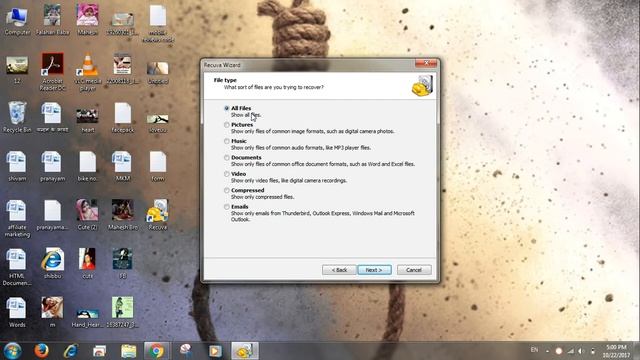Select the Video radio button
This screenshot has width=640, height=360.
(x=227, y=173)
